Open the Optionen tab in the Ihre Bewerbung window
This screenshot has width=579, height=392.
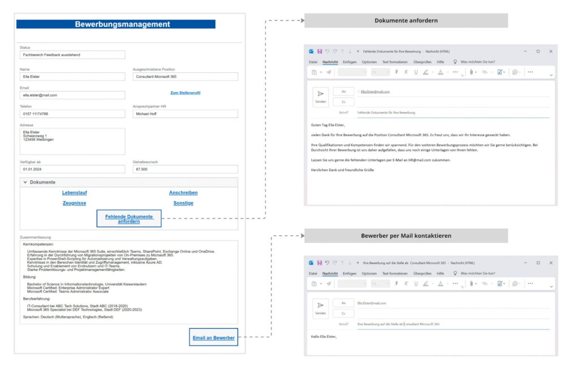click(369, 273)
